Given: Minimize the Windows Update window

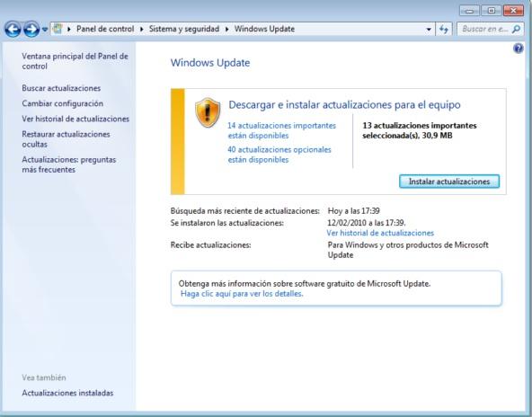Looking at the screenshot, I should [x=470, y=11].
